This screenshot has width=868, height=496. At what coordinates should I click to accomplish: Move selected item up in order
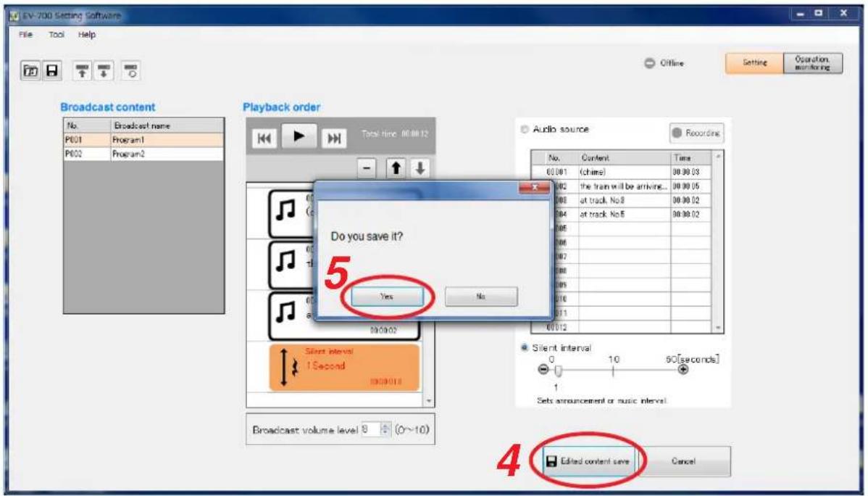[x=396, y=168]
